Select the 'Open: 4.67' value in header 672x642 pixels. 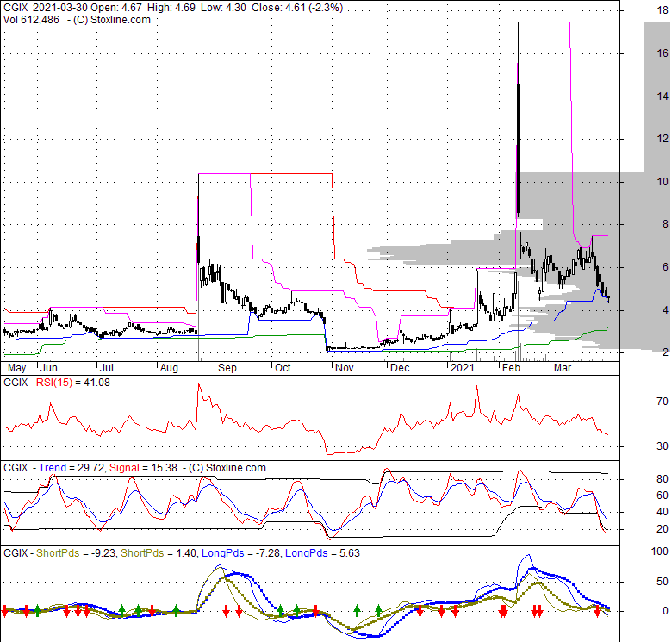coord(116,8)
